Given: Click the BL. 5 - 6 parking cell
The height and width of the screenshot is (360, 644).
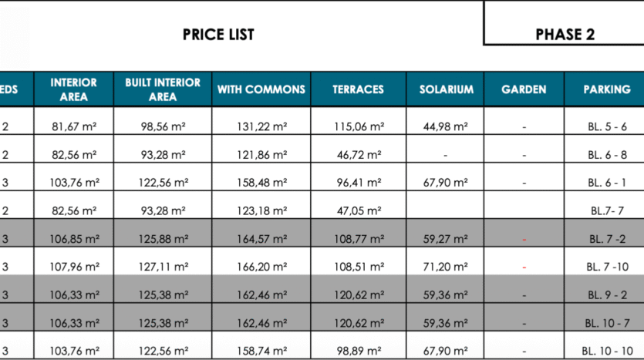Looking at the screenshot, I should point(605,121).
